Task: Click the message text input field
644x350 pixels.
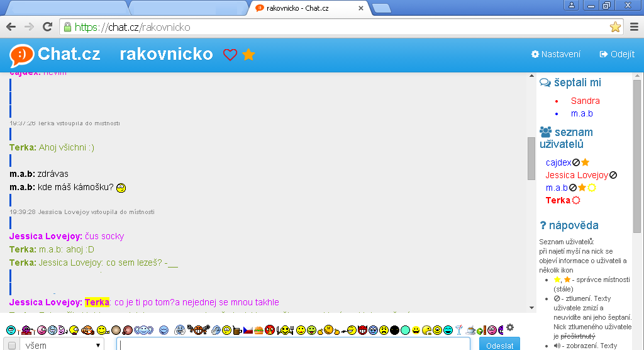Action: (293, 345)
